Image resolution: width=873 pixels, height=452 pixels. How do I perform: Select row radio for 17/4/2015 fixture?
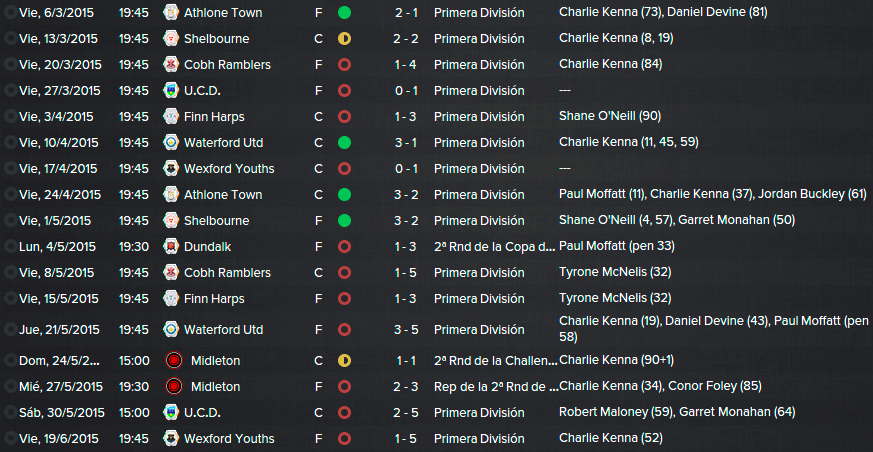pos(9,168)
